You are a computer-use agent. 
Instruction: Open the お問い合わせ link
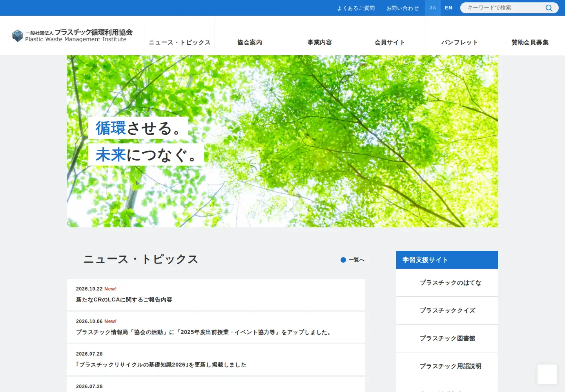[x=403, y=8]
